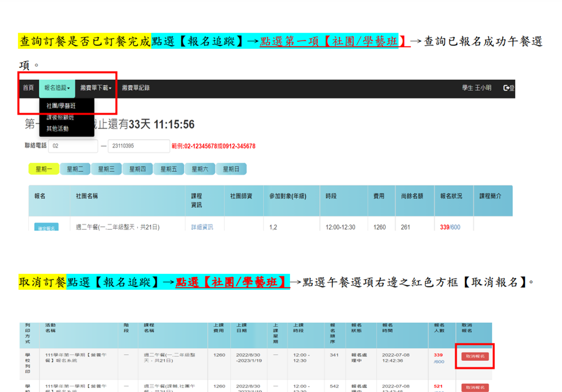Select 社團/學藝班 from the dropdown
The width and height of the screenshot is (562, 392).
point(61,106)
